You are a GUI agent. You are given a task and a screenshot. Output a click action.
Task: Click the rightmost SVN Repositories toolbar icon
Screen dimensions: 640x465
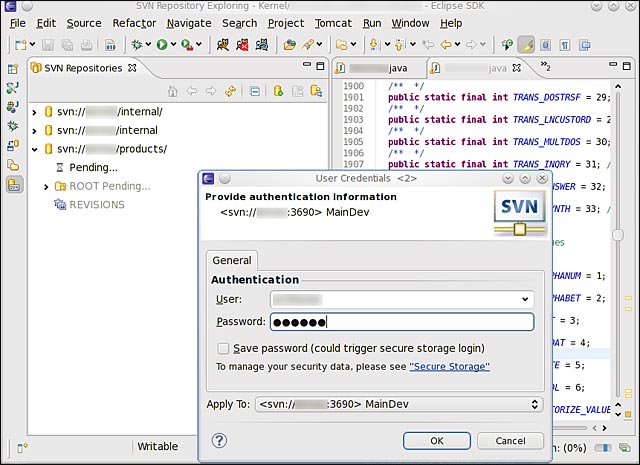click(316, 91)
